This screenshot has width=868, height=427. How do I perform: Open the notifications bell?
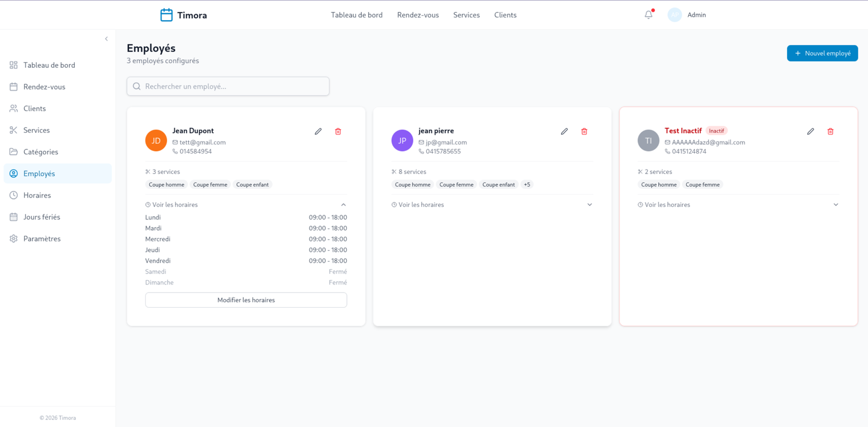coord(649,15)
